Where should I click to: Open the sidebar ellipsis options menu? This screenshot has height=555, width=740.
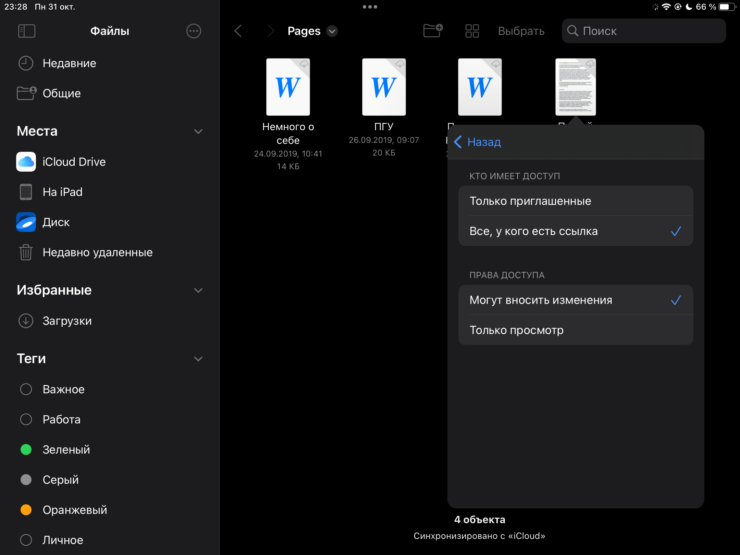pyautogui.click(x=194, y=31)
